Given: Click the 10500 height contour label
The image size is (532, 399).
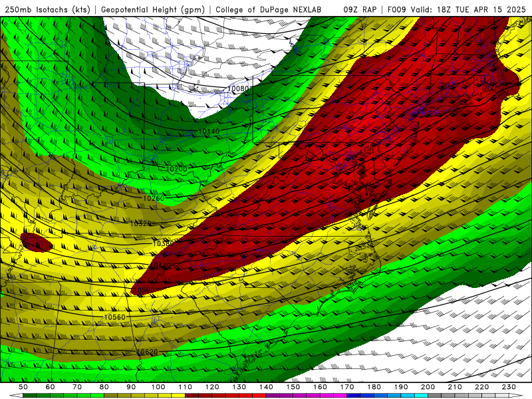Looking at the screenshot, I should point(144,291).
